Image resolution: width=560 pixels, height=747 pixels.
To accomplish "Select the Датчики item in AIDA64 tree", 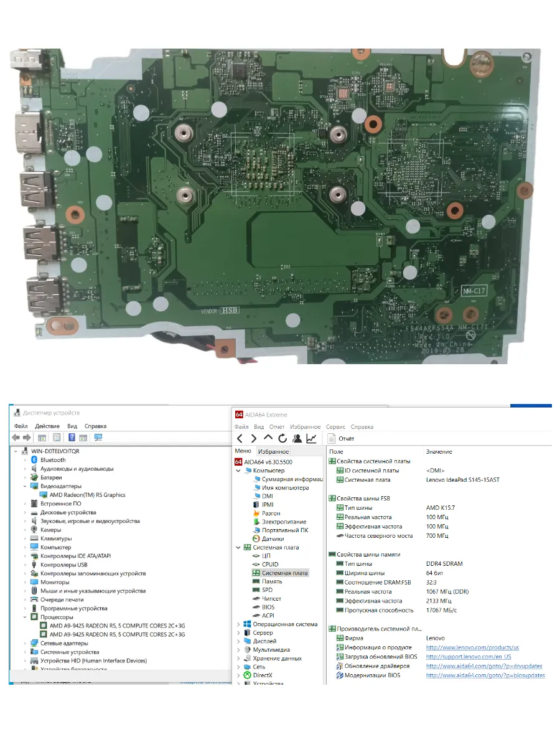I will (273, 539).
